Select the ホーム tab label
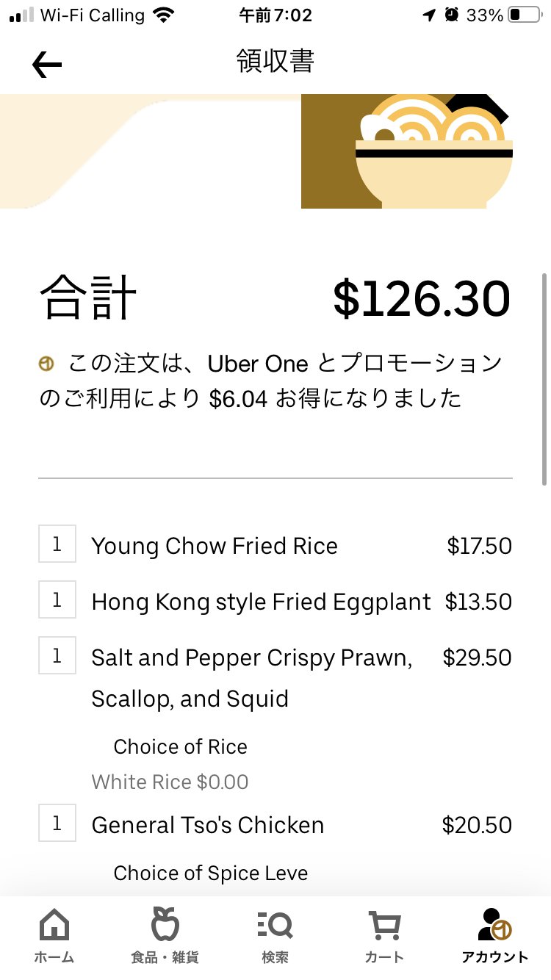Viewport: 551px width, 980px height. [54, 957]
